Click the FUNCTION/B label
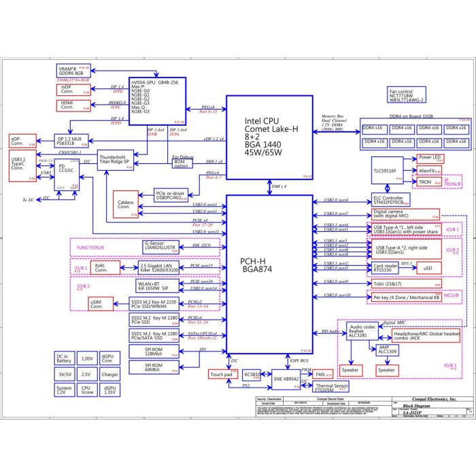The width and height of the screenshot is (476, 476). (x=90, y=248)
